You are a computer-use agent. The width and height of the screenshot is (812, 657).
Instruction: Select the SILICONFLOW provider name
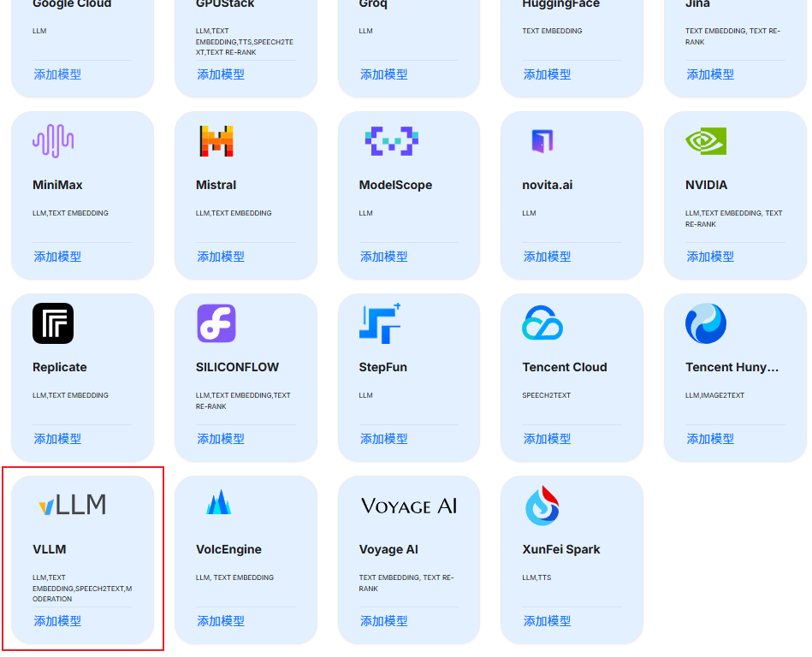(237, 367)
